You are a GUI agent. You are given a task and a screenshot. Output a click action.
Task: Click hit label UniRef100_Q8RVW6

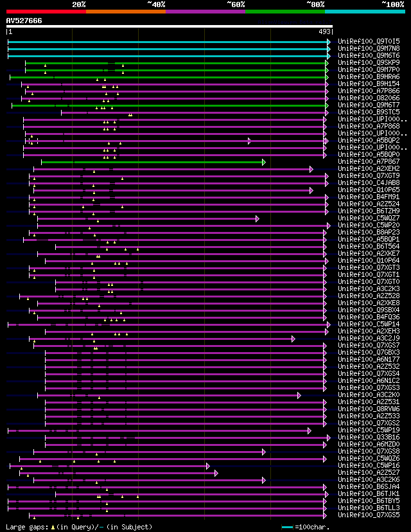[x=369, y=409]
